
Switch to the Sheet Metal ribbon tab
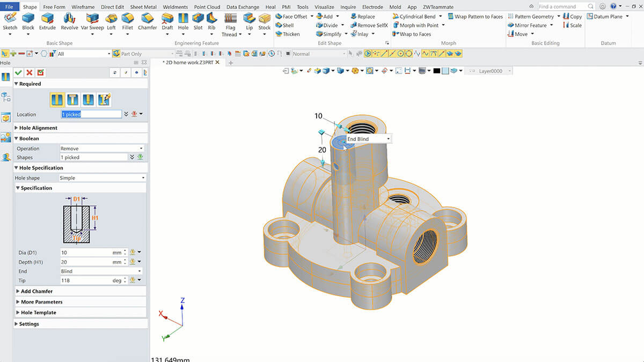point(143,7)
